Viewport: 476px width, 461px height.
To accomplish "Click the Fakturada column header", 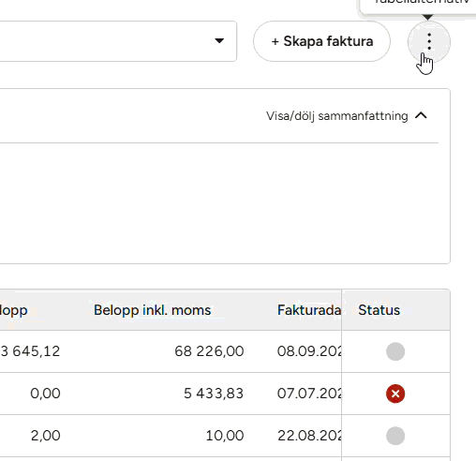I will pos(309,310).
